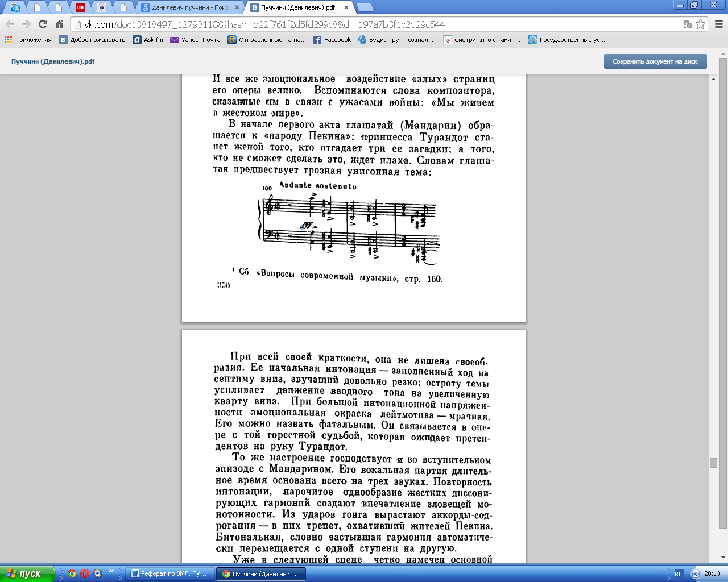Click the musical score image 'Andante sostenuto'
The width and height of the screenshot is (728, 582).
(350, 223)
